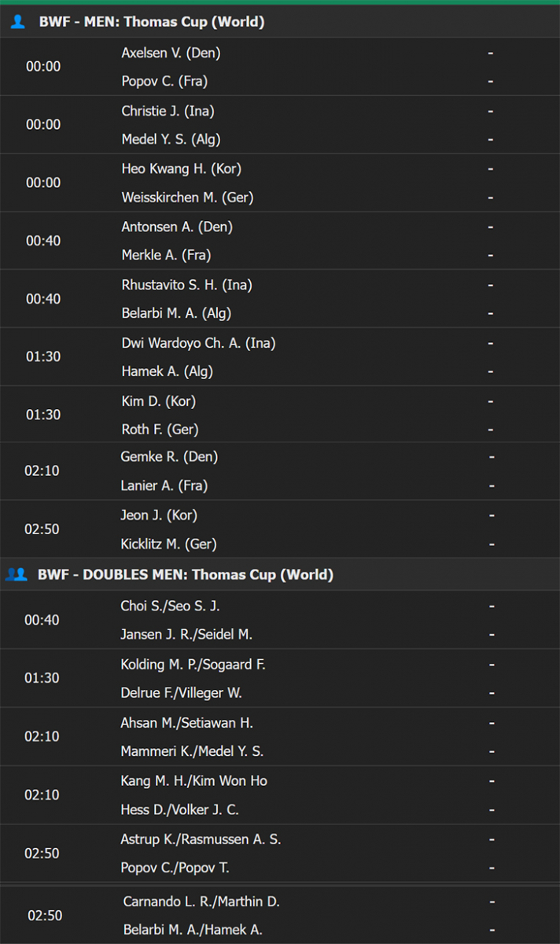Click odds dash for Astrup K./Rasmussen A. S.

[491, 839]
